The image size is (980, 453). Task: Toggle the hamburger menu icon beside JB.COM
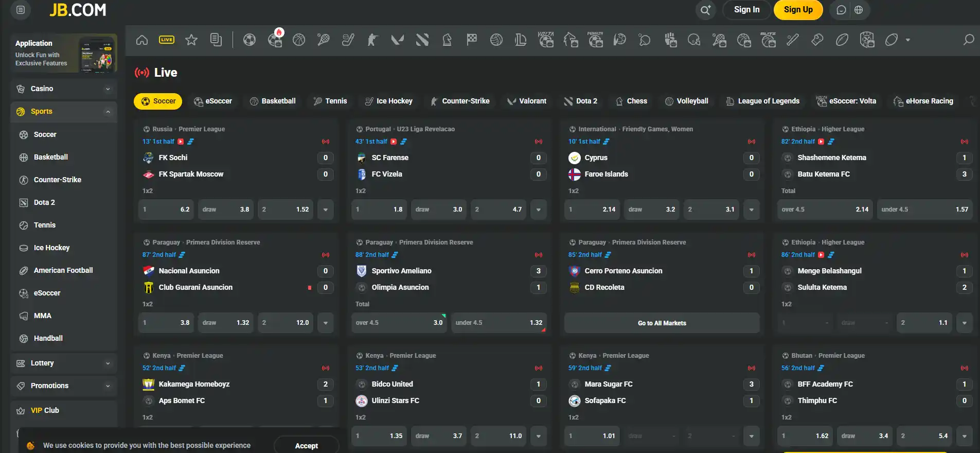tap(21, 10)
